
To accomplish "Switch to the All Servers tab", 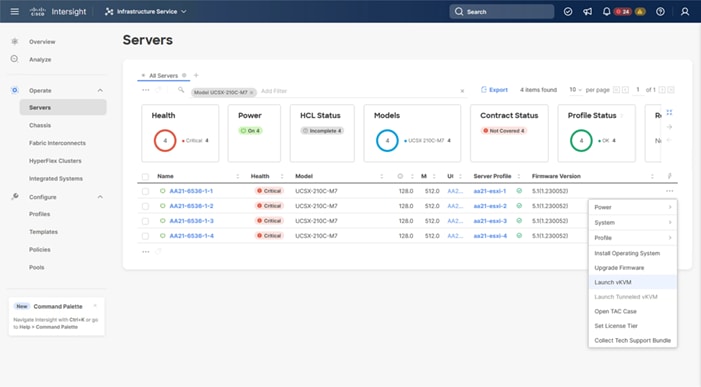I will click(163, 76).
